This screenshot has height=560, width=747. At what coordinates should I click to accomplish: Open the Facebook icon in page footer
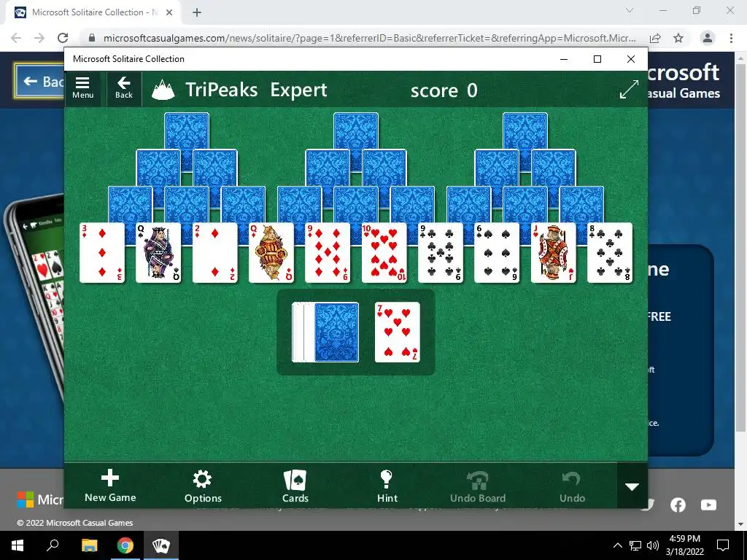[678, 505]
